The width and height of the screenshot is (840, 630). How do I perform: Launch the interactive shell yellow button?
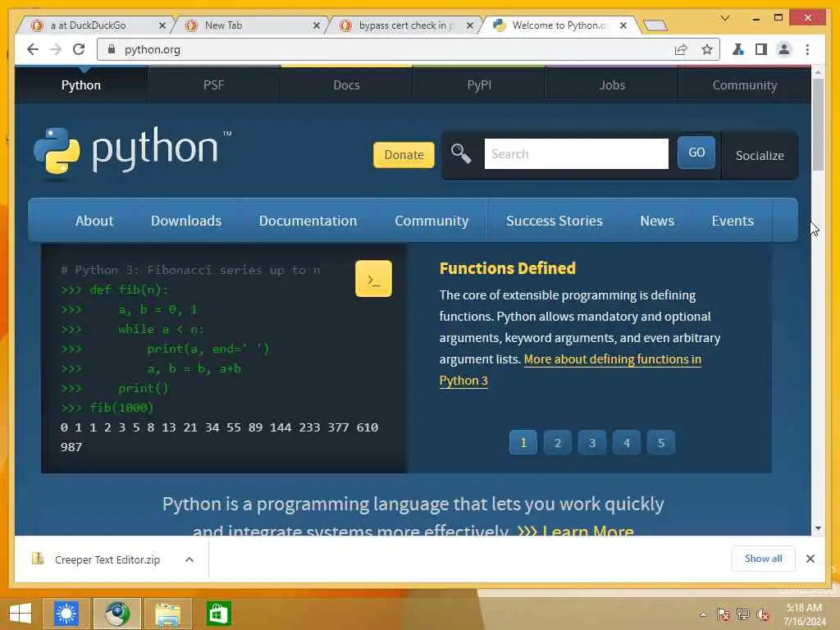click(x=373, y=279)
